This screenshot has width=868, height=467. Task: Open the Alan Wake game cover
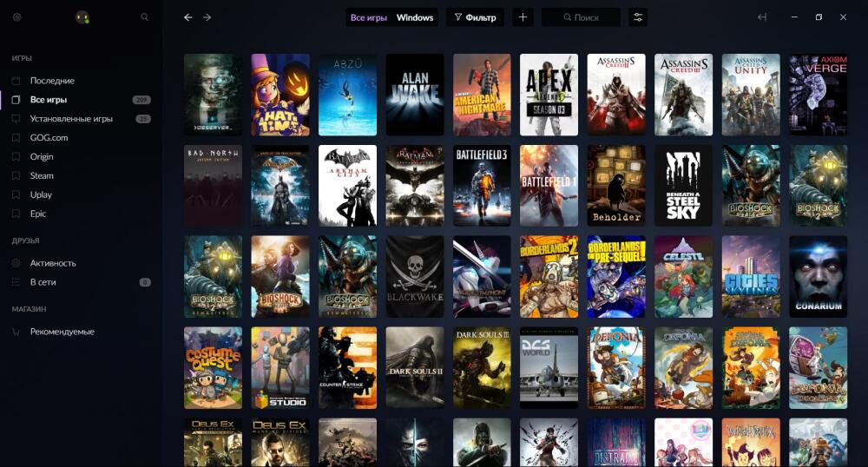(x=415, y=95)
